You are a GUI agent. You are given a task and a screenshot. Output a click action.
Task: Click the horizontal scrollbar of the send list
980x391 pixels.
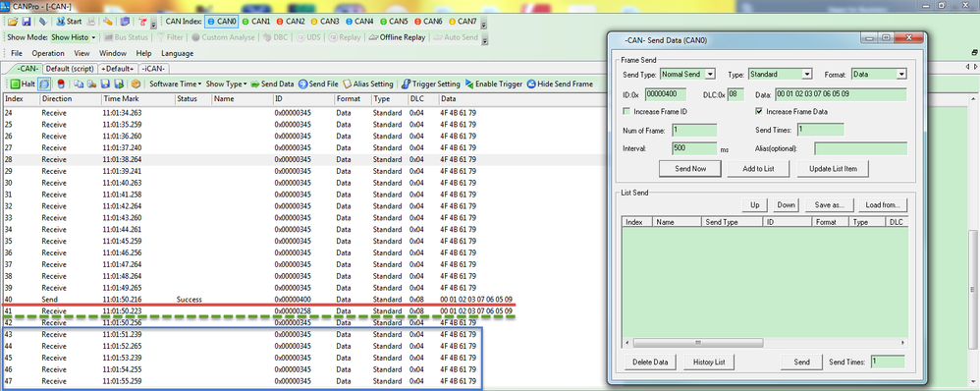point(764,344)
